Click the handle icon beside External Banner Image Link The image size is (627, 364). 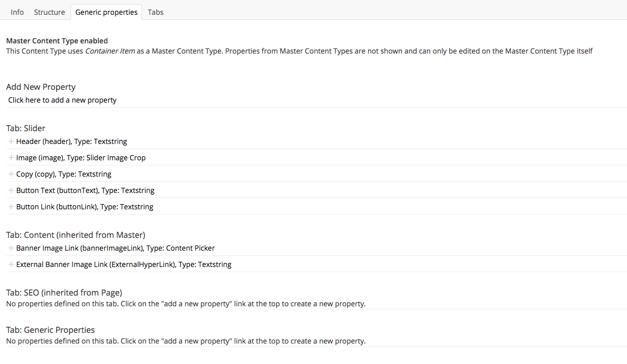coord(11,264)
